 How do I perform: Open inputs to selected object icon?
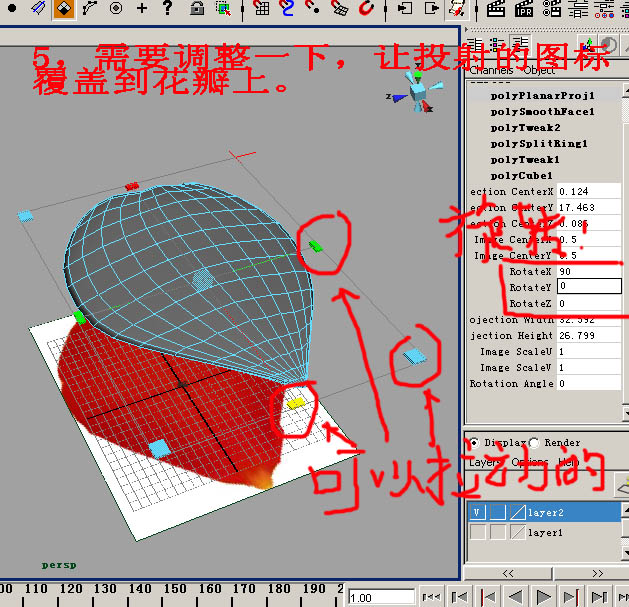405,8
